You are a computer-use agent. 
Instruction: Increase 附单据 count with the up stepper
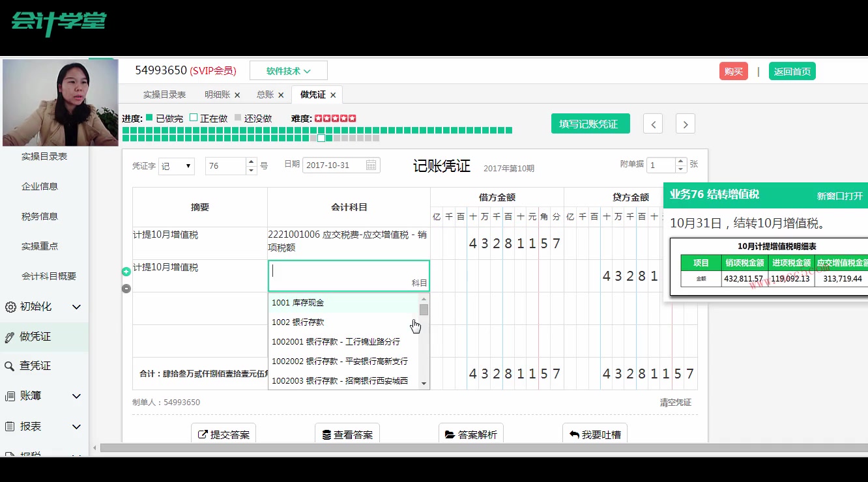[680, 162]
